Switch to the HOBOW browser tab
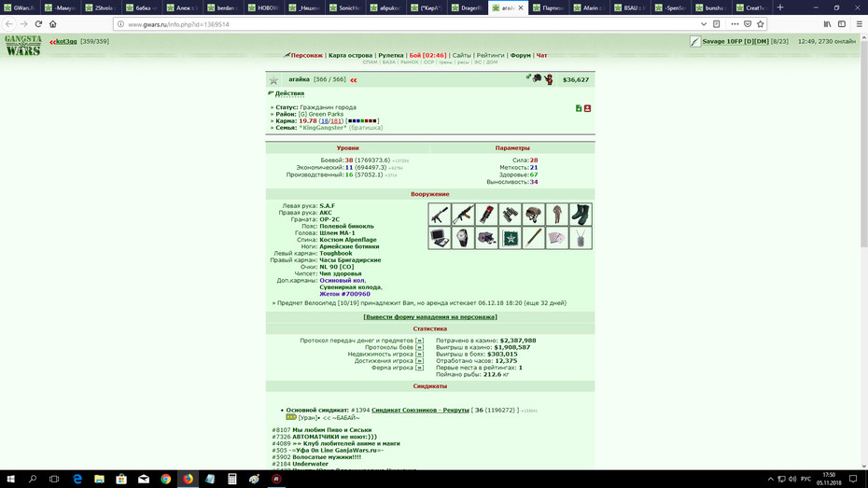 click(x=264, y=7)
